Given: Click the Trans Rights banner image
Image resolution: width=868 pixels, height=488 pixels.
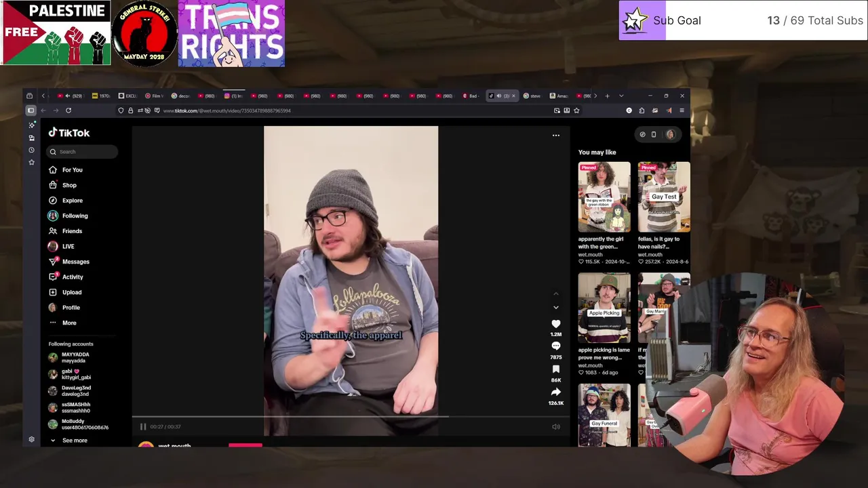Looking at the screenshot, I should [x=231, y=34].
